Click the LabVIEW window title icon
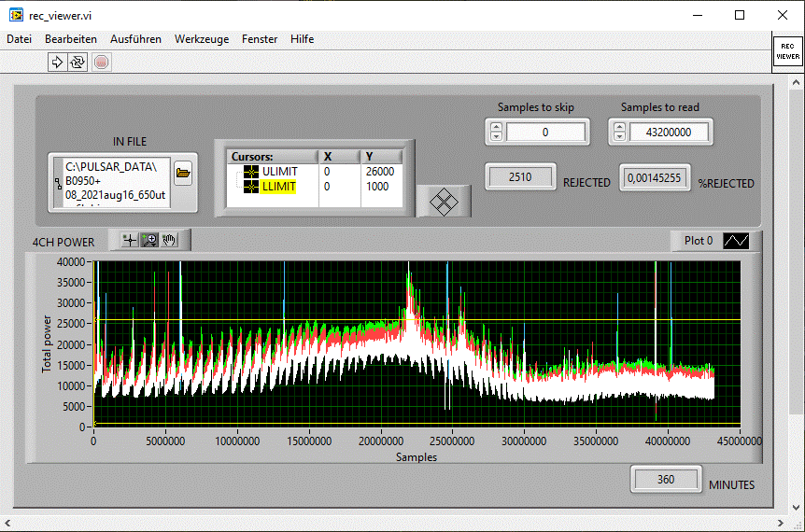The image size is (805, 532). (x=17, y=15)
